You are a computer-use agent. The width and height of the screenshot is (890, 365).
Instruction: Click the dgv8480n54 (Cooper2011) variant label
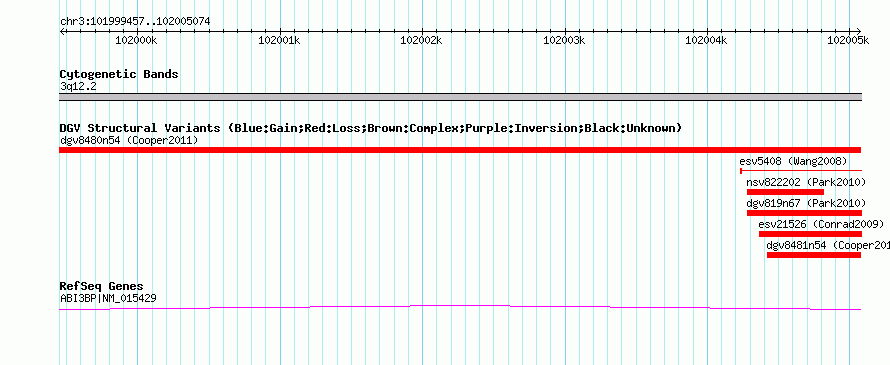[x=129, y=140]
